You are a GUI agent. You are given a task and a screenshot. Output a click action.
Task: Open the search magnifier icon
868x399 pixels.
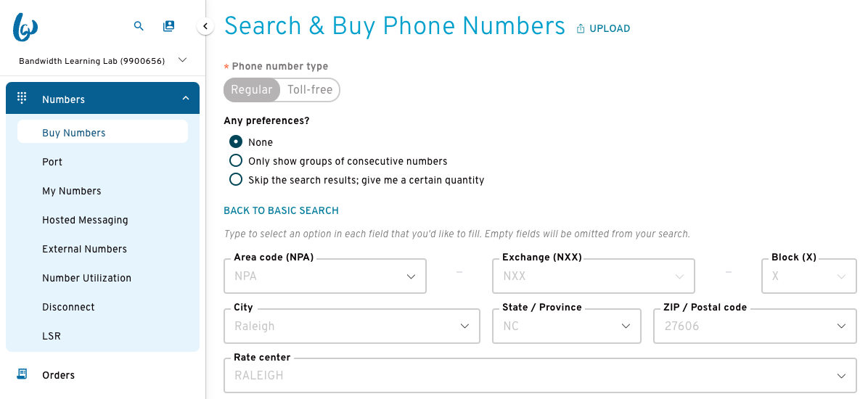[x=139, y=26]
